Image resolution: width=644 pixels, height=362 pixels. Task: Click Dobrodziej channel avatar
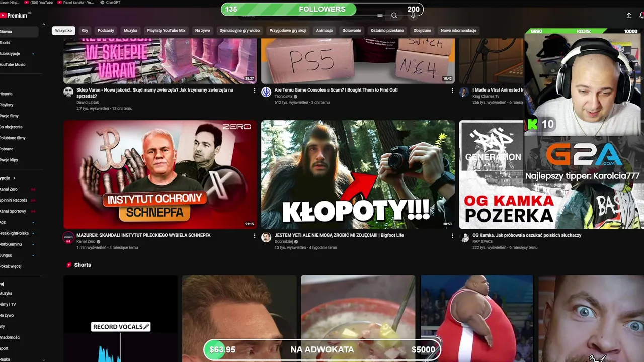(266, 237)
